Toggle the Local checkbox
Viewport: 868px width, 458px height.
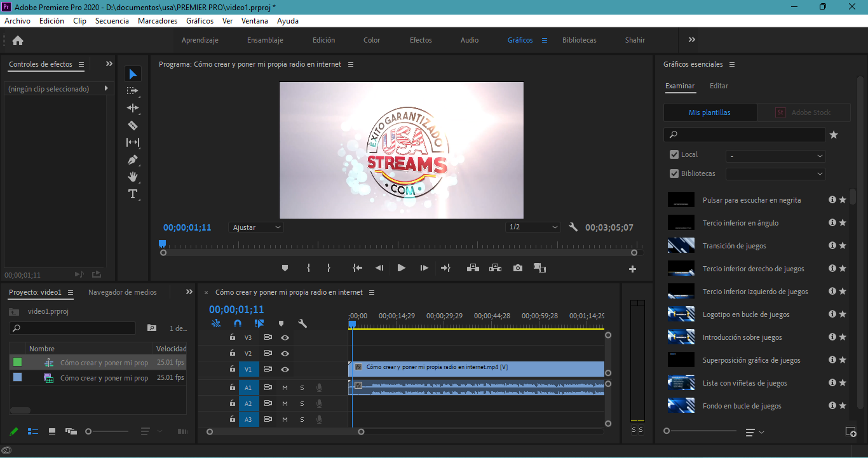(x=674, y=154)
